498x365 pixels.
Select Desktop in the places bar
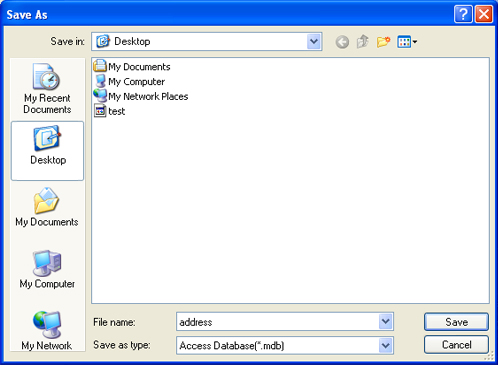coord(47,151)
